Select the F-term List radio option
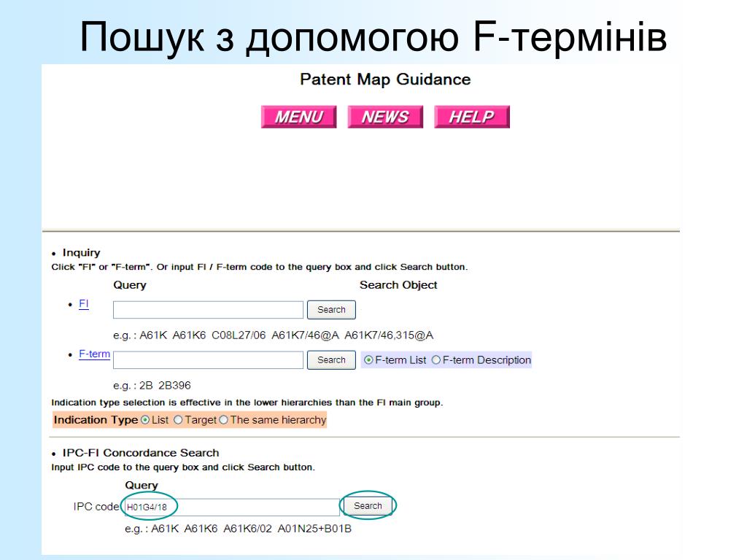747x560 pixels. click(368, 360)
